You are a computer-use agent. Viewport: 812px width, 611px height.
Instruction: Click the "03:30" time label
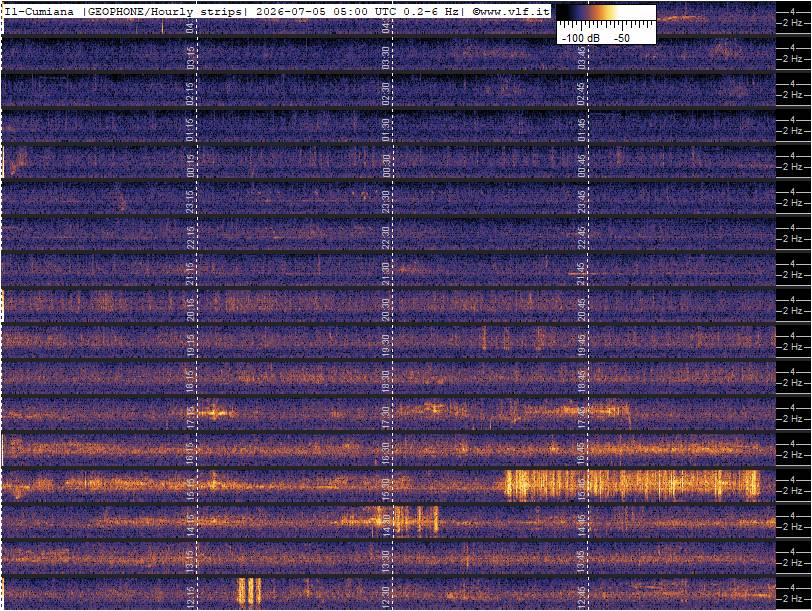(x=385, y=57)
